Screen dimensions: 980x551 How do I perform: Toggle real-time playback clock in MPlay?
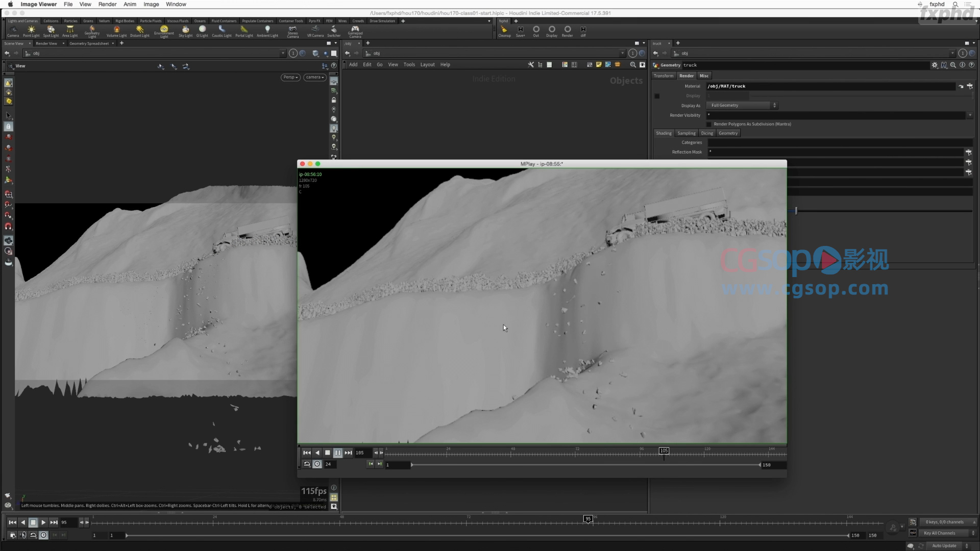(x=317, y=464)
